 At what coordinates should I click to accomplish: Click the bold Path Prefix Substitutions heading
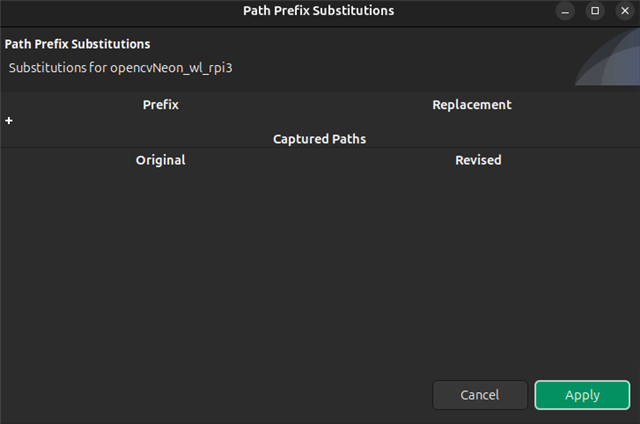[78, 44]
